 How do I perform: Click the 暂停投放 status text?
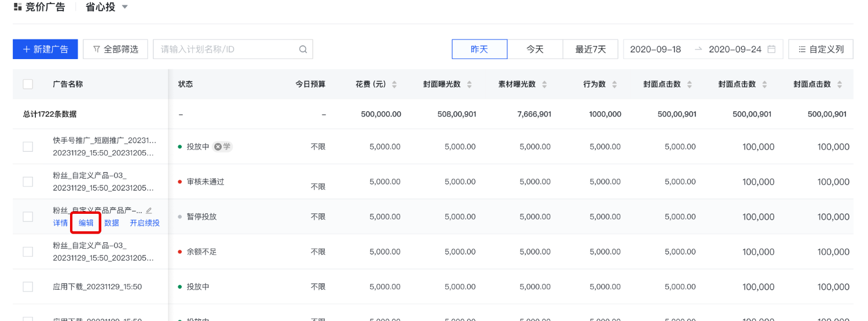pos(202,217)
